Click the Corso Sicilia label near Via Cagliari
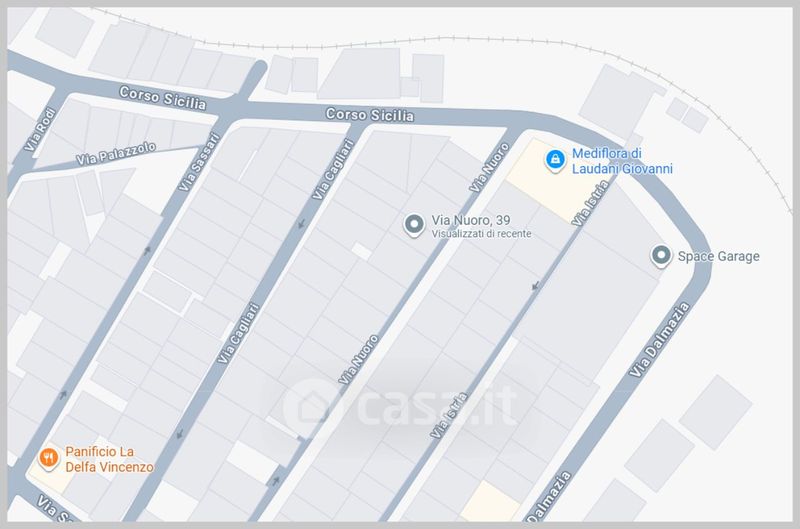 (370, 115)
